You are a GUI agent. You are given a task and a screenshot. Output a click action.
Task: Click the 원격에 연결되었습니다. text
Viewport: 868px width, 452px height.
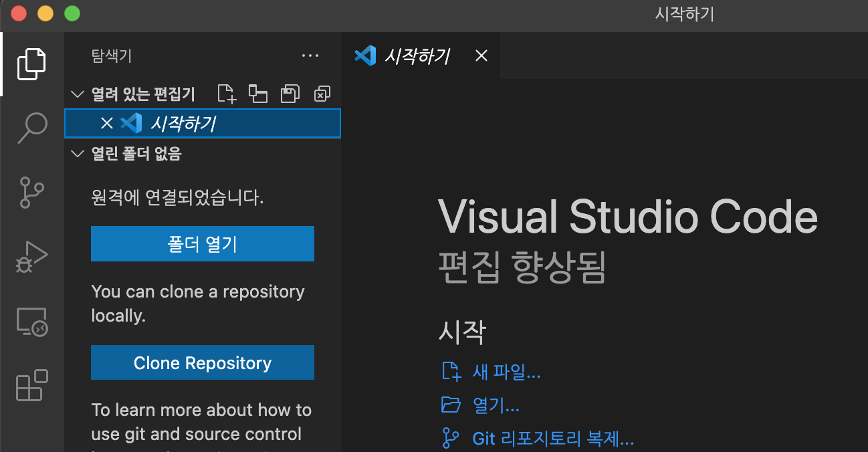coord(177,198)
